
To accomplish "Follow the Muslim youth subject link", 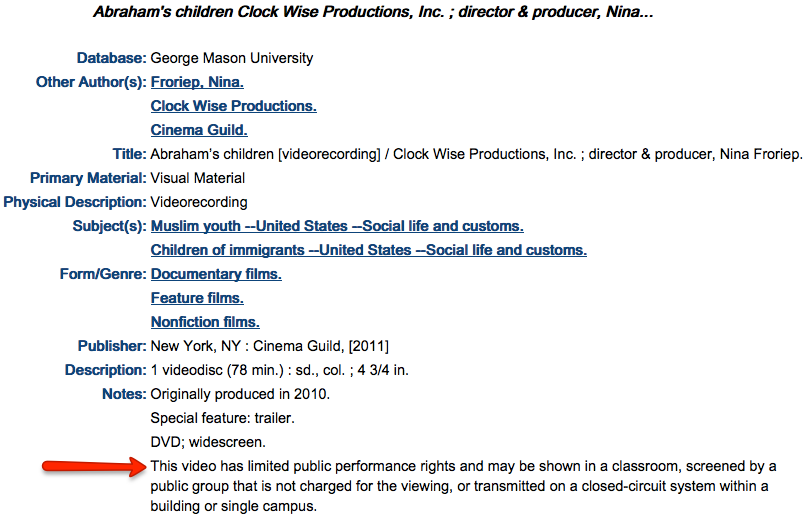I will [337, 226].
